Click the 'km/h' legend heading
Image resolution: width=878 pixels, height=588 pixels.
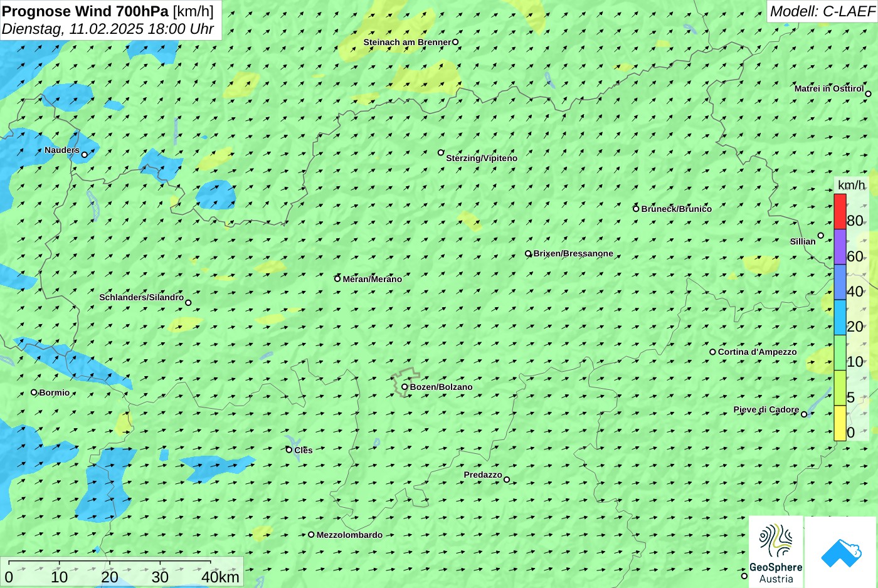[851, 185]
